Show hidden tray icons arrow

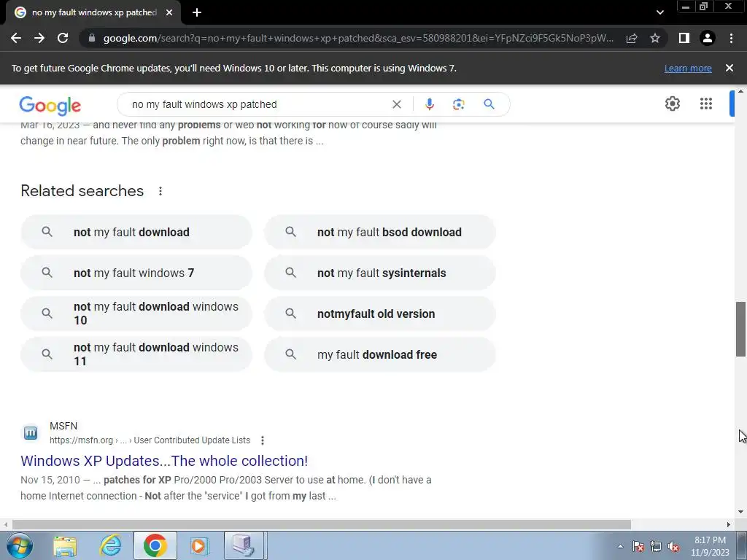tap(620, 546)
